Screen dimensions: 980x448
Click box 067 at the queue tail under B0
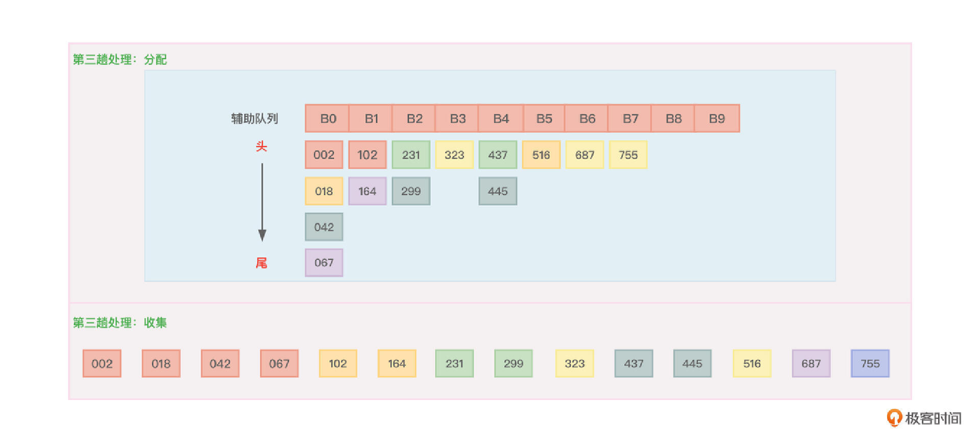click(x=324, y=263)
